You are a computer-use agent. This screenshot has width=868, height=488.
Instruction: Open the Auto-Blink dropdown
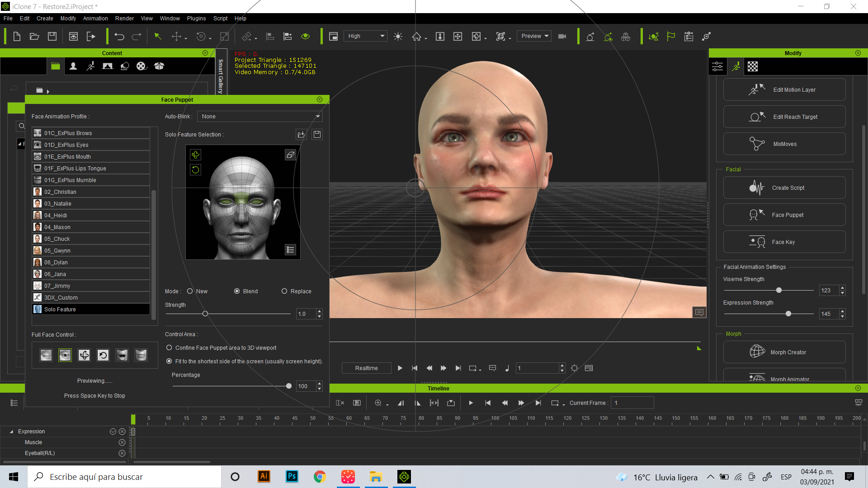[x=259, y=117]
